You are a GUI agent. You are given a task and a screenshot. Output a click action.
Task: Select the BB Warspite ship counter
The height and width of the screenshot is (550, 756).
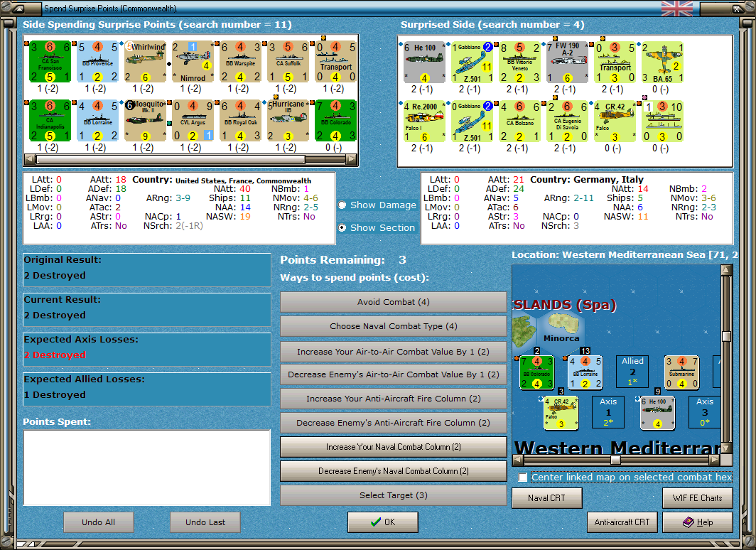coord(241,63)
